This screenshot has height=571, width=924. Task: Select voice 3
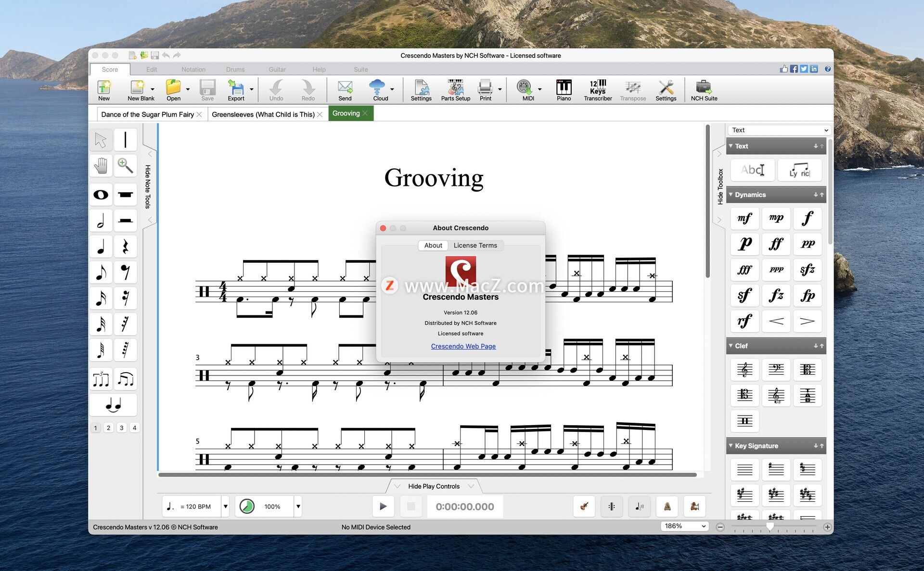(x=122, y=428)
